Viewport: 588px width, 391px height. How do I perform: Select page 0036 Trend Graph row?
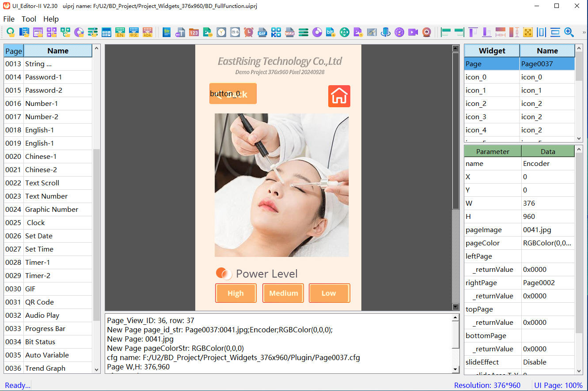[x=48, y=368]
